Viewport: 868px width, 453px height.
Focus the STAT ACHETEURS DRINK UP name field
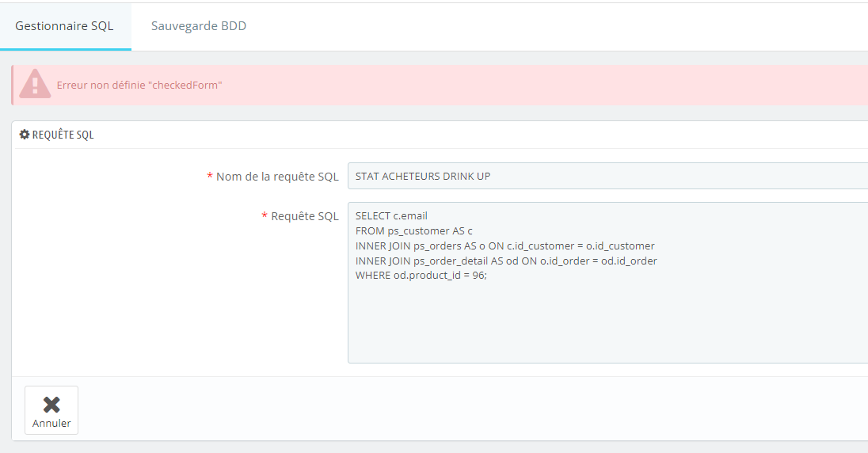[607, 176]
